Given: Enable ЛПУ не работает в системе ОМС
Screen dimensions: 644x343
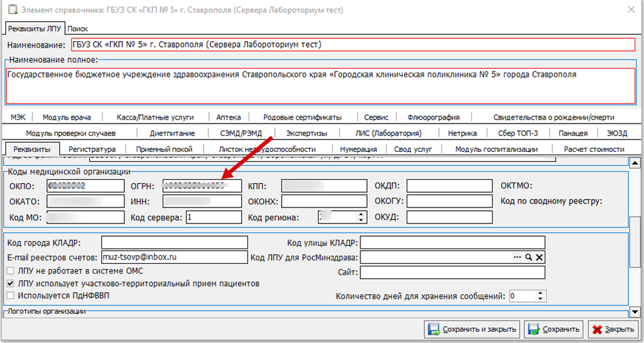Looking at the screenshot, I should pos(10,271).
